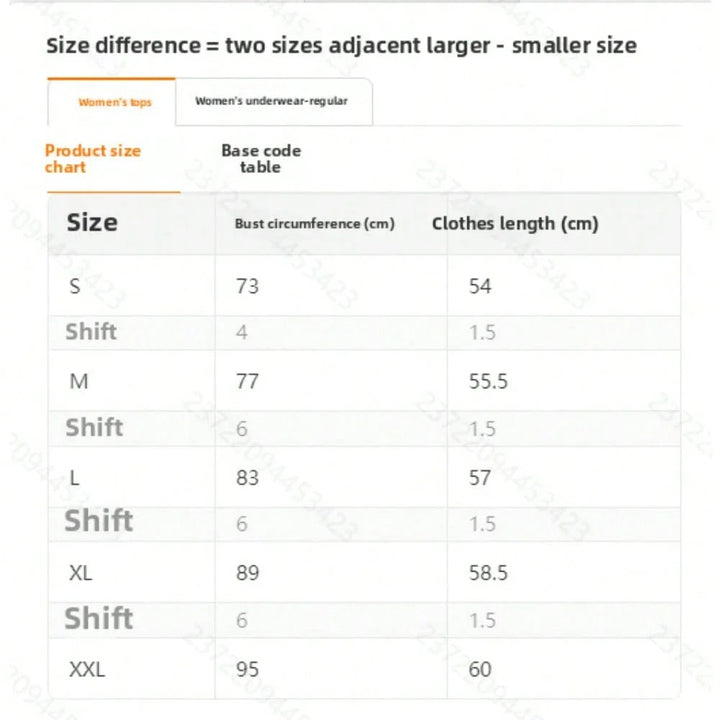Open the Base code table tab
This screenshot has height=720, width=720.
pos(261,159)
